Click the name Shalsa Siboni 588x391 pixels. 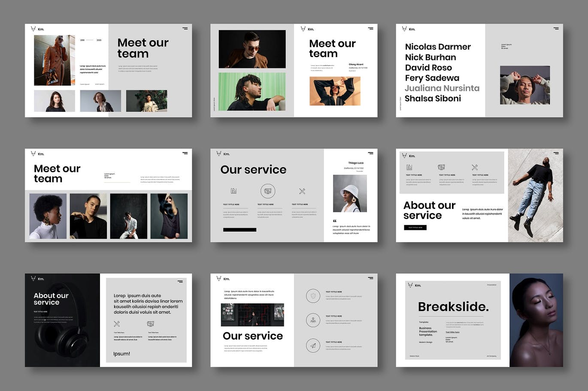(x=433, y=99)
